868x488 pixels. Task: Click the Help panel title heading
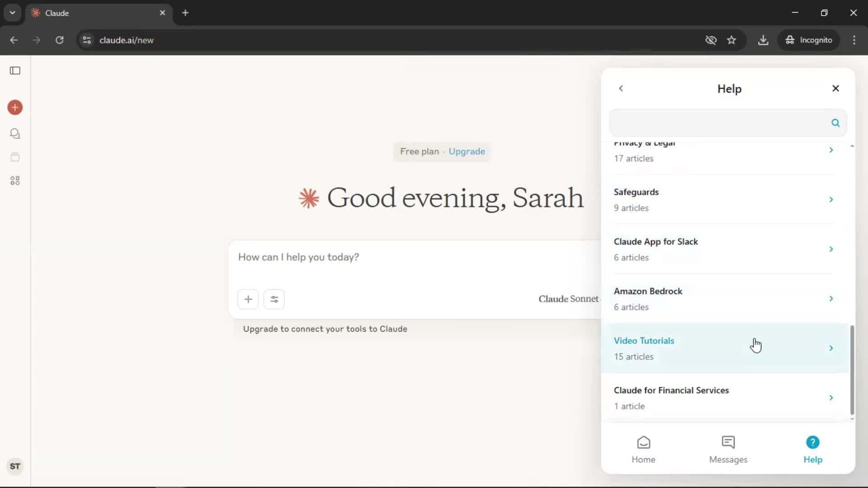[729, 89]
